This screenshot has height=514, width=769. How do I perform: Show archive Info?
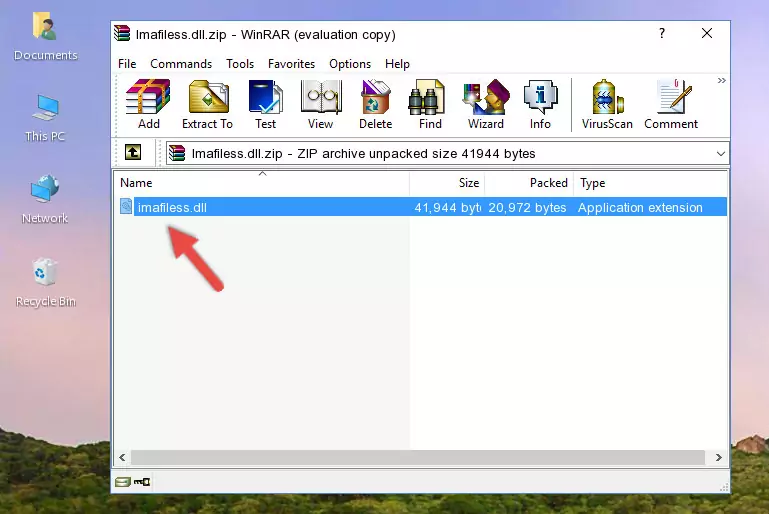pyautogui.click(x=540, y=104)
